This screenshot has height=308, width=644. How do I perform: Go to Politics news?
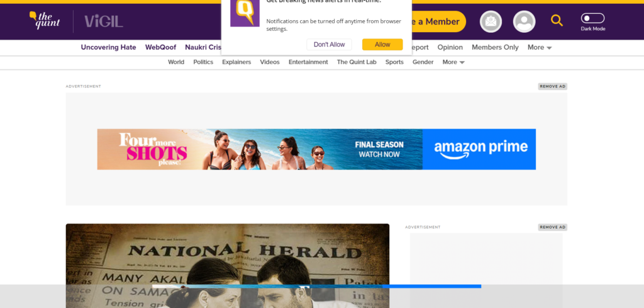[203, 62]
